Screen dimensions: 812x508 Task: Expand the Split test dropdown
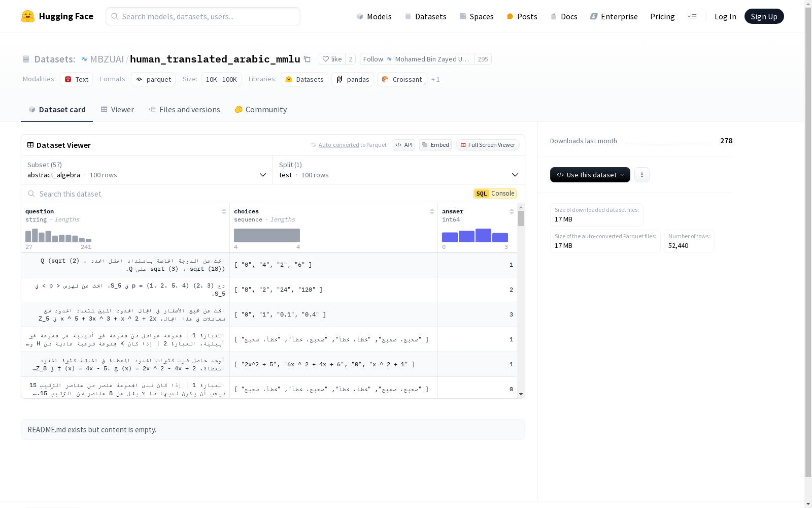pyautogui.click(x=399, y=170)
